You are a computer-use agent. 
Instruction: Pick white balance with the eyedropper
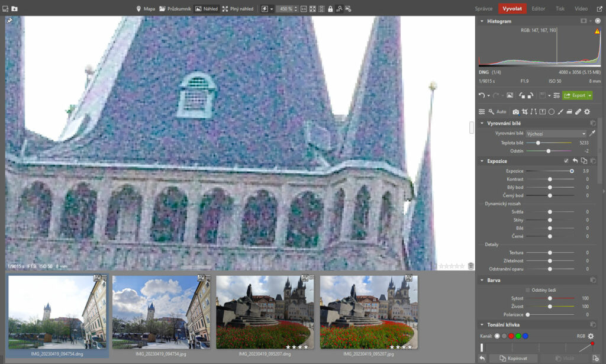(x=592, y=134)
